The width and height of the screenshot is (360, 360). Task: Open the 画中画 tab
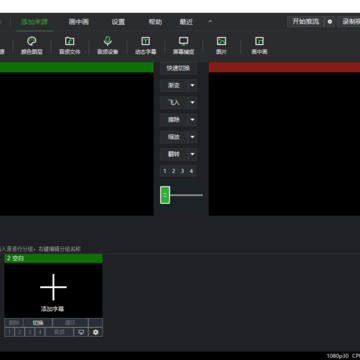point(79,22)
